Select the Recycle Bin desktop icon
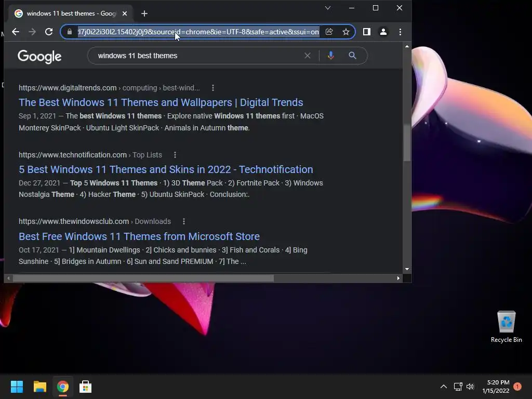This screenshot has width=532, height=399. (x=506, y=327)
